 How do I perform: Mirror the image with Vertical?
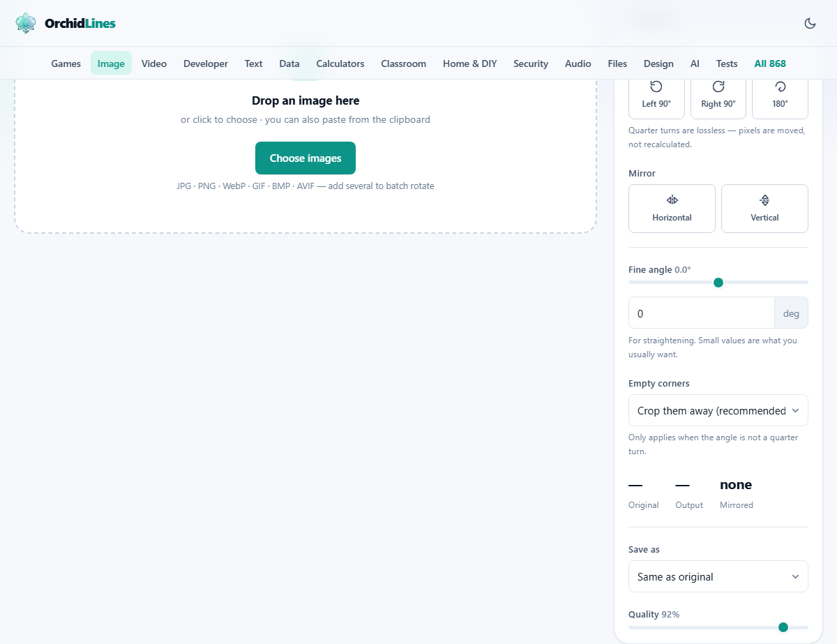point(764,209)
